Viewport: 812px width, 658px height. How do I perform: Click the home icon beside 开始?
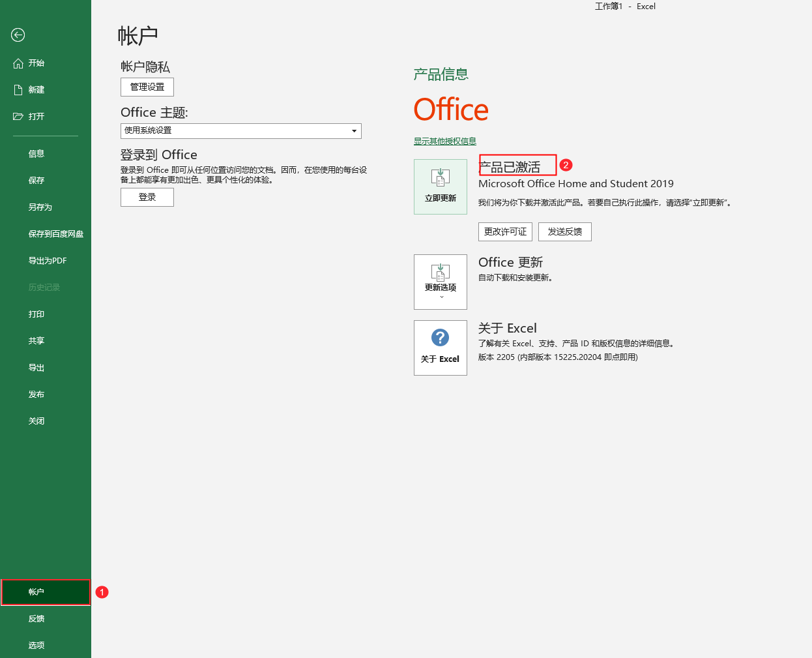click(x=18, y=63)
